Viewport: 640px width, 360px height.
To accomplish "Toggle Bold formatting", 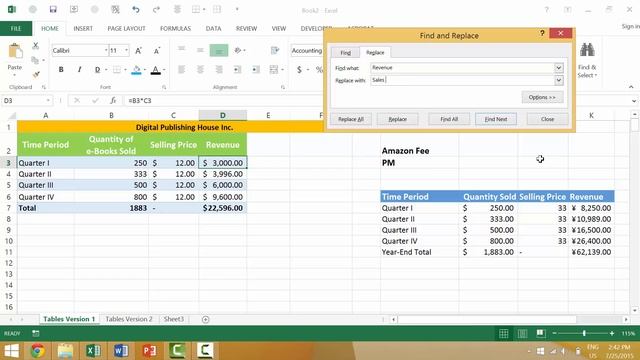I will coord(61,70).
